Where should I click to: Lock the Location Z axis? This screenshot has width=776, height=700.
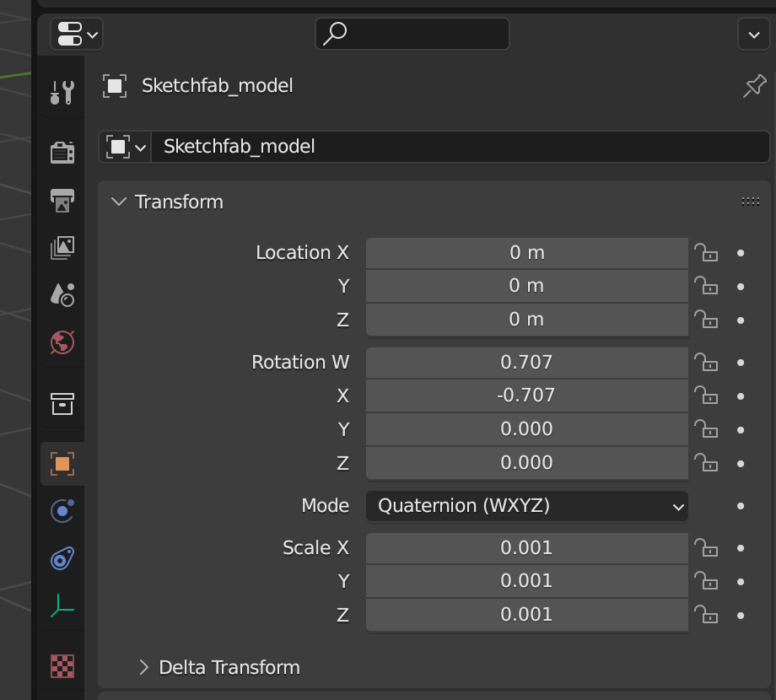click(x=706, y=320)
